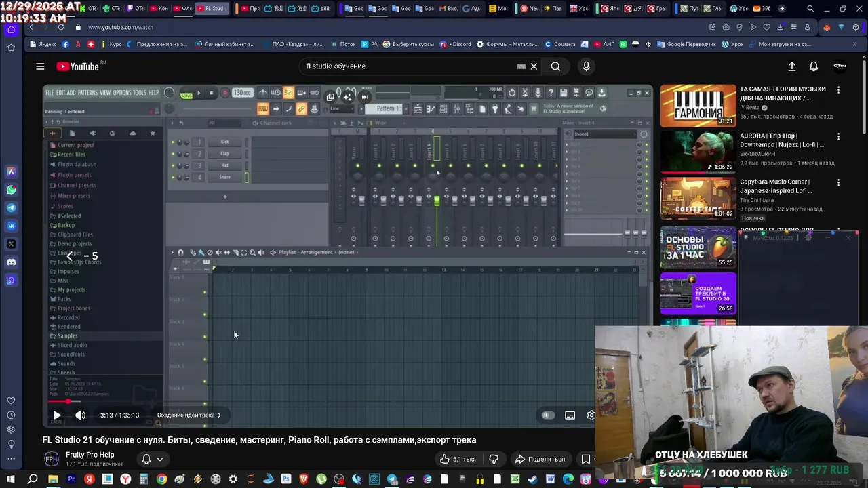Screen dimensions: 868x488
Task: Select the Kick channel button
Action: (225, 142)
